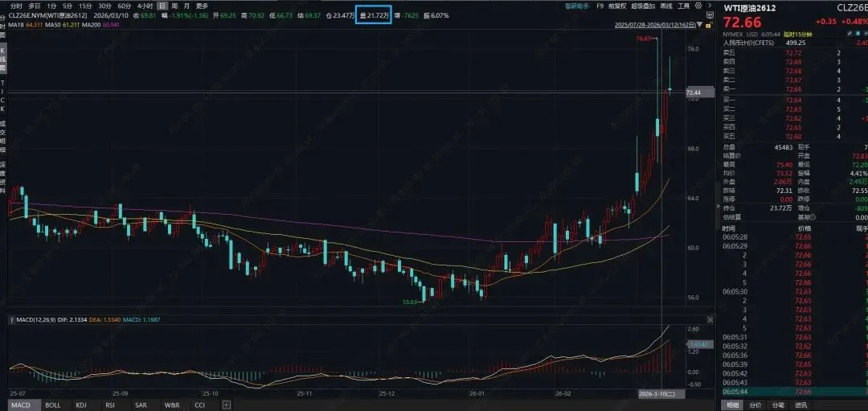Viewport: 868px width, 411px height.
Task: Open the 智研助手 assistant
Action: tap(577, 6)
